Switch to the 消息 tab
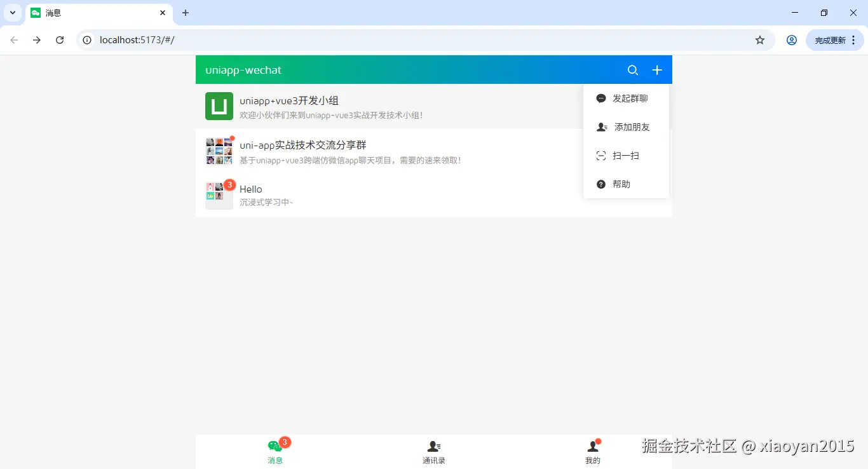868x469 pixels. 275,452
